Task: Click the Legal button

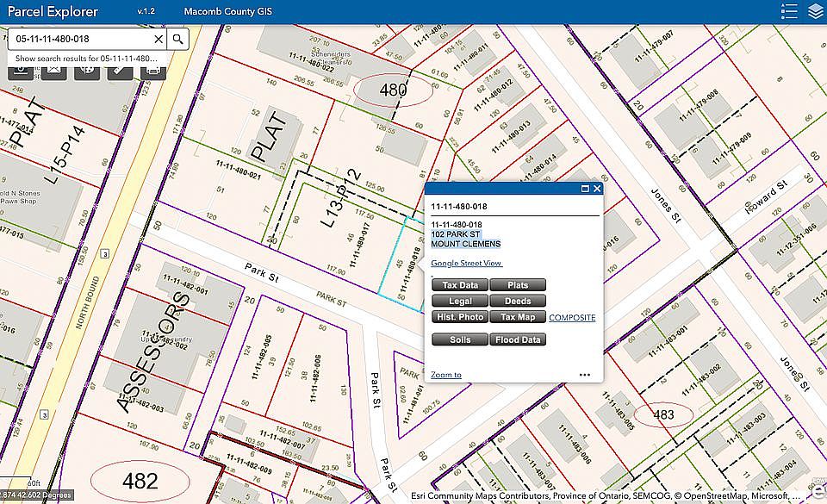Action: tap(460, 301)
